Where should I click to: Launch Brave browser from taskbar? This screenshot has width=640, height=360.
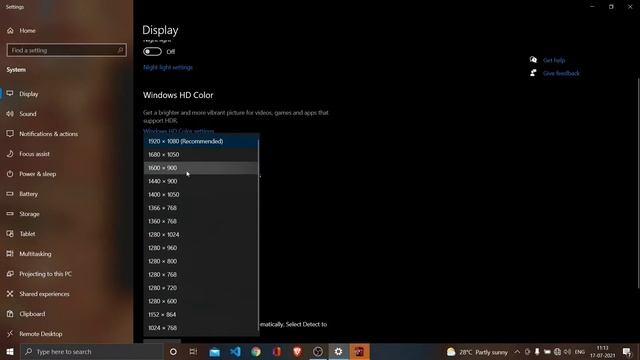tap(297, 351)
